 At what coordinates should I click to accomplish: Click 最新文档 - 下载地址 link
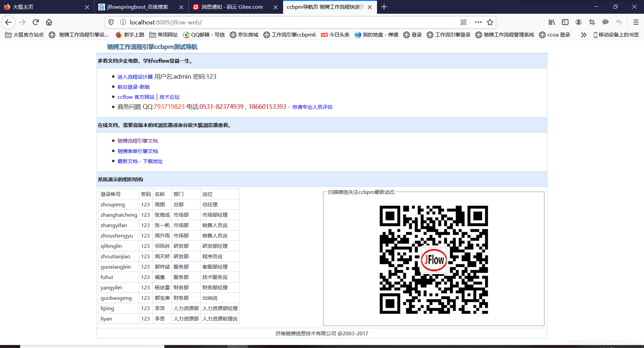(140, 161)
